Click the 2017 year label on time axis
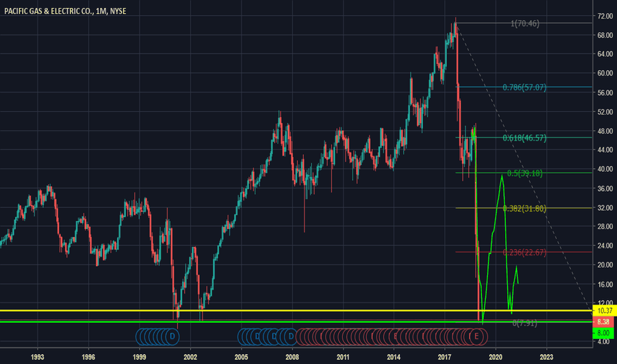The height and width of the screenshot is (364, 617). [445, 357]
